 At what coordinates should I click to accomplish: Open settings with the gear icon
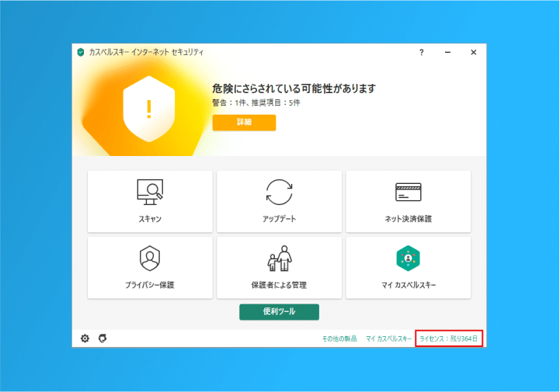pos(85,338)
